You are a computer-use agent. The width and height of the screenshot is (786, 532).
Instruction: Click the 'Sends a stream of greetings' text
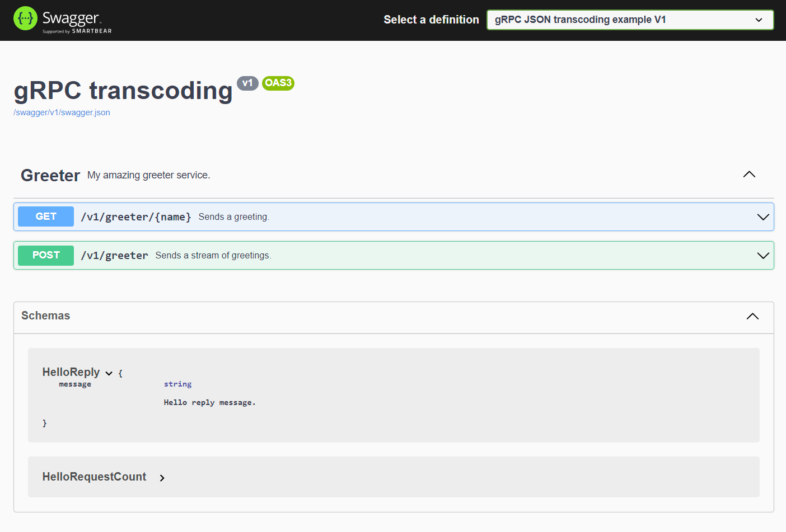pyautogui.click(x=213, y=255)
